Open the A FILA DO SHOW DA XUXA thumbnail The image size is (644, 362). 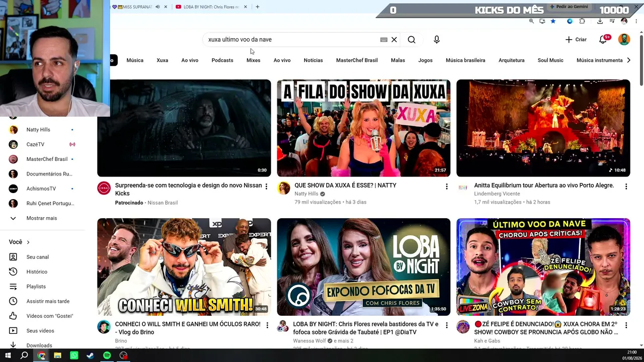[x=364, y=128]
